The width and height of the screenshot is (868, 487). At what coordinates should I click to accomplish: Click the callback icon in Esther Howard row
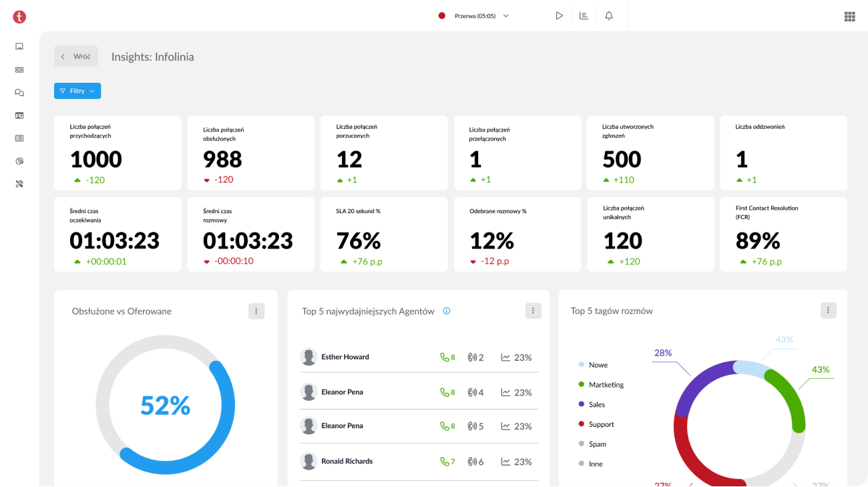pyautogui.click(x=471, y=357)
